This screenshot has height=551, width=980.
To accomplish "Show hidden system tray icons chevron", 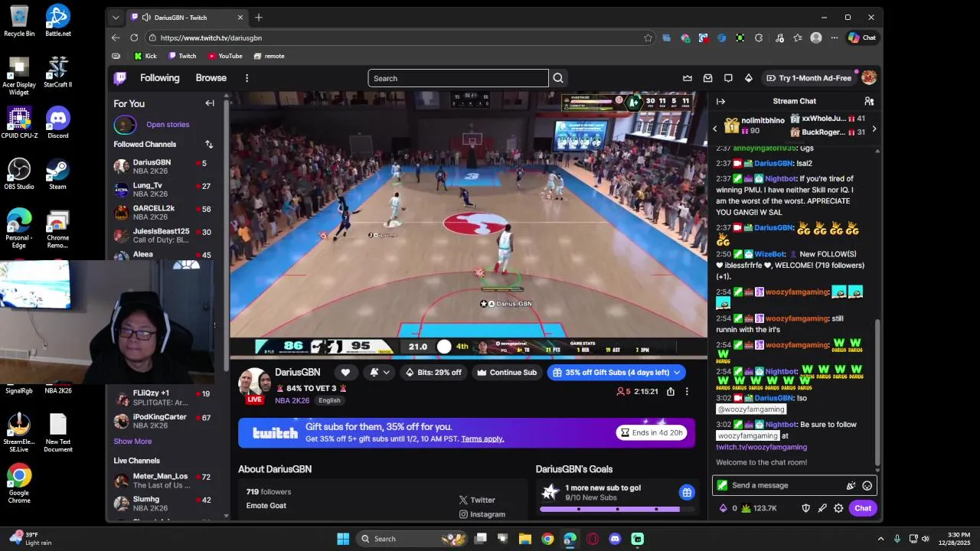I will click(880, 539).
